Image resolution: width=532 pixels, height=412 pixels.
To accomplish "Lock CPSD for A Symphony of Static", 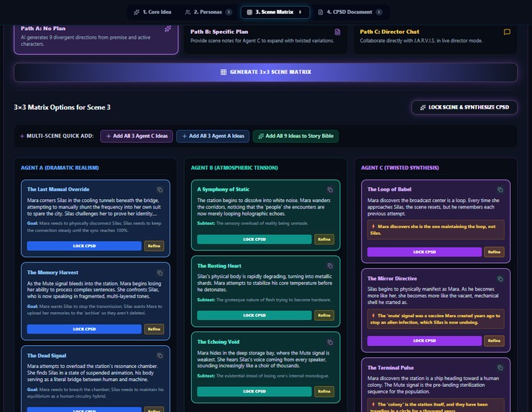I will click(254, 239).
